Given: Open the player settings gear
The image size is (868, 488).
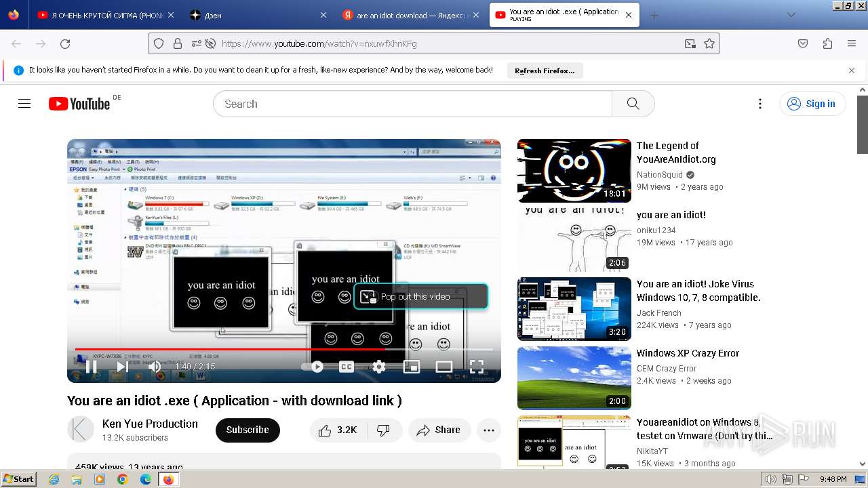Looking at the screenshot, I should [379, 367].
